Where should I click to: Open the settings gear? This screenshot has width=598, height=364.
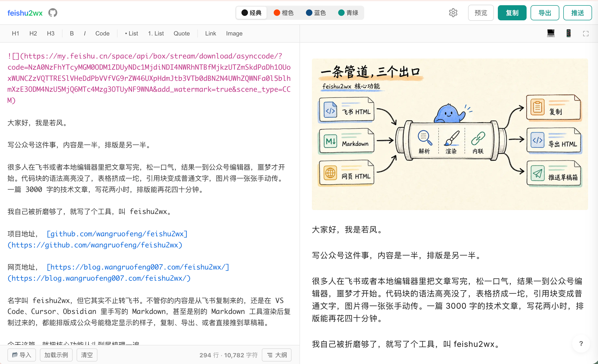click(x=453, y=13)
